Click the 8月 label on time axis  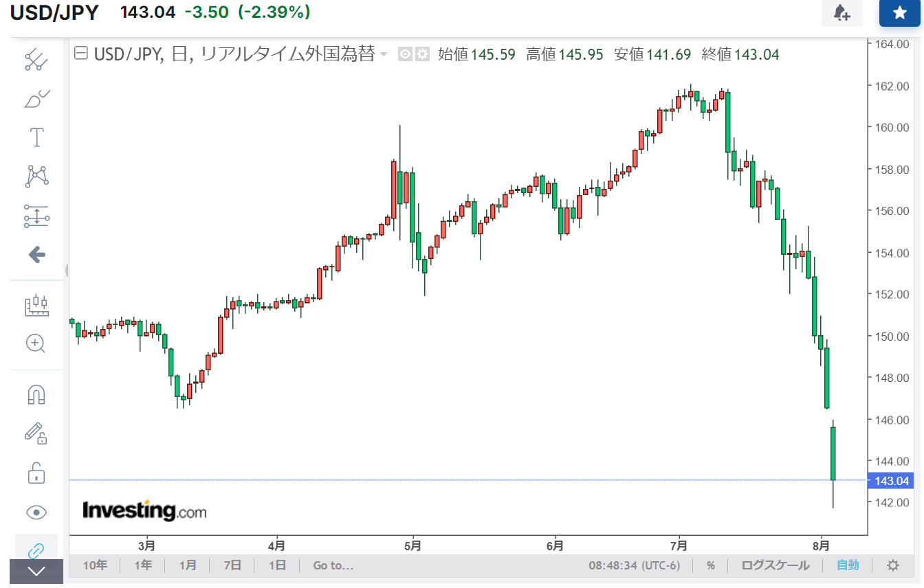pos(821,546)
